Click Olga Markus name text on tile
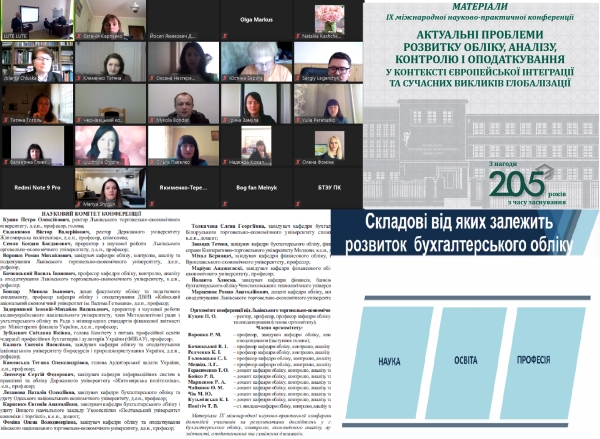This screenshot has height=439, width=600. coord(256,20)
